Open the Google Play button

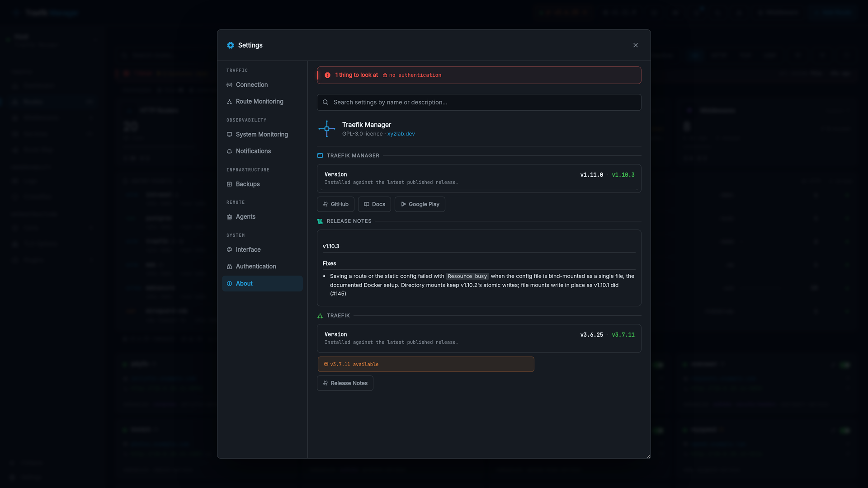[420, 204]
